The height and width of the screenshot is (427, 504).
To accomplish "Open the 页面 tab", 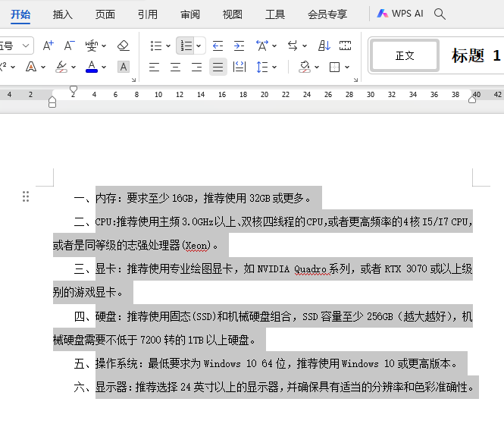I will pyautogui.click(x=105, y=14).
